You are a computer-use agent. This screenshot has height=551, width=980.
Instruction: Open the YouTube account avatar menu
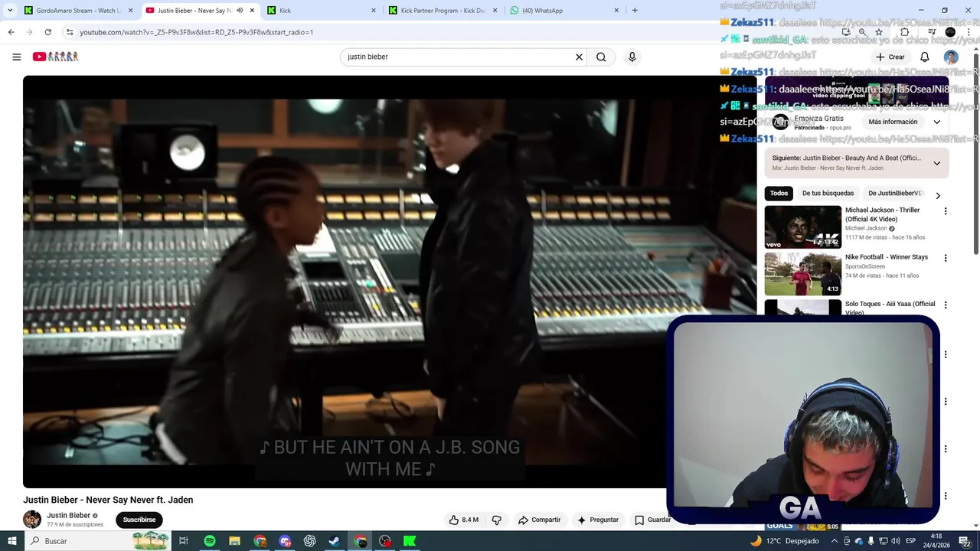coord(951,57)
